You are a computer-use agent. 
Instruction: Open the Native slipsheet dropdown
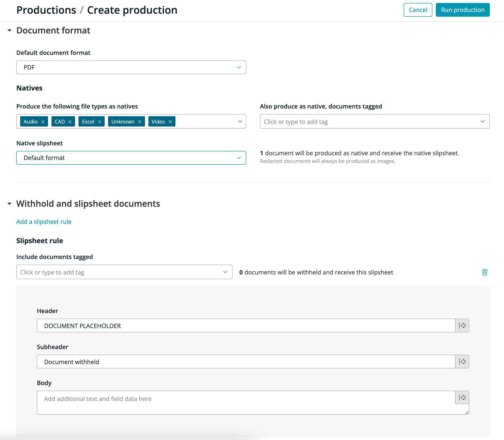[x=131, y=158]
